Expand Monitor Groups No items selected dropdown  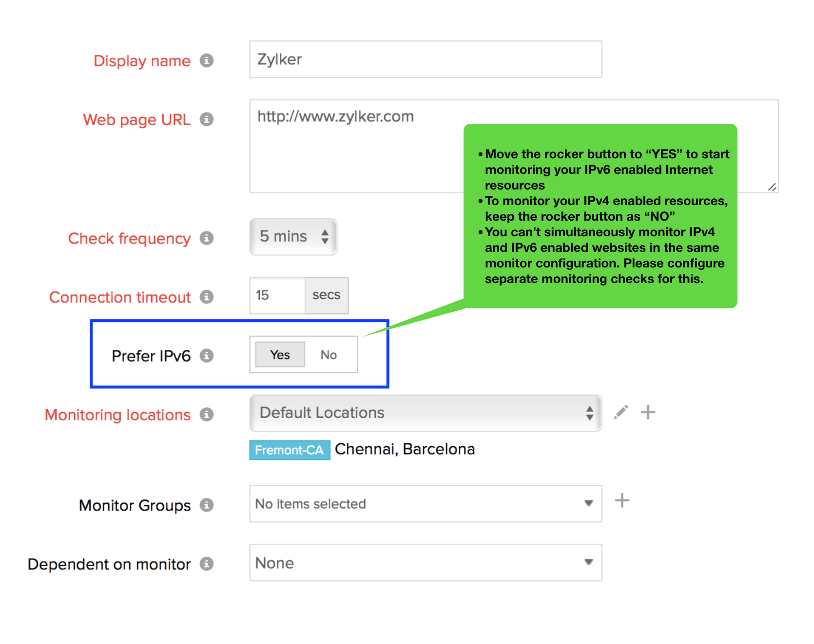pyautogui.click(x=426, y=504)
